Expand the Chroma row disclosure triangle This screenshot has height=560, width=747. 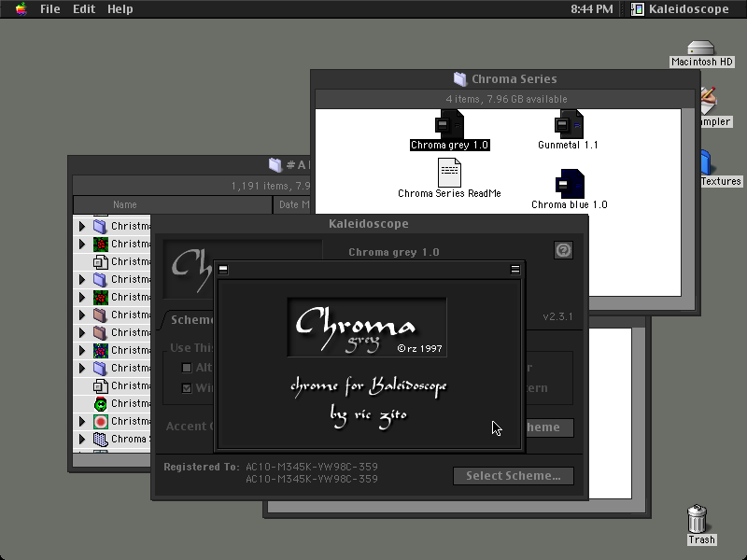82,439
